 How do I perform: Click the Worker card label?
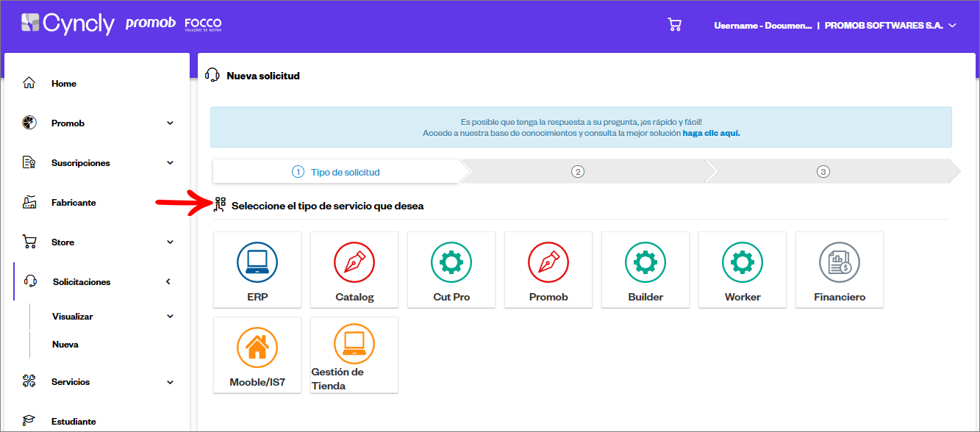click(743, 297)
